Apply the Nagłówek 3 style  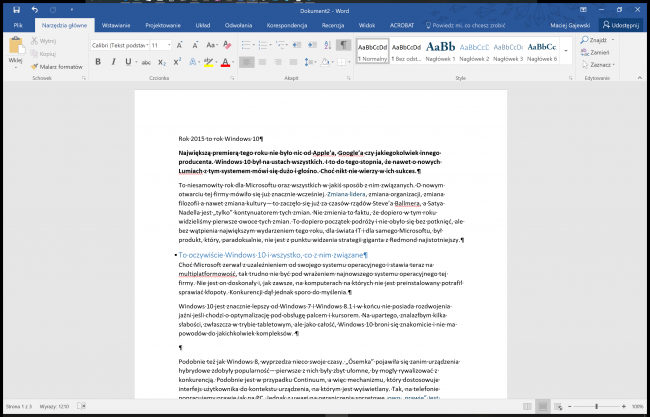tap(508, 51)
